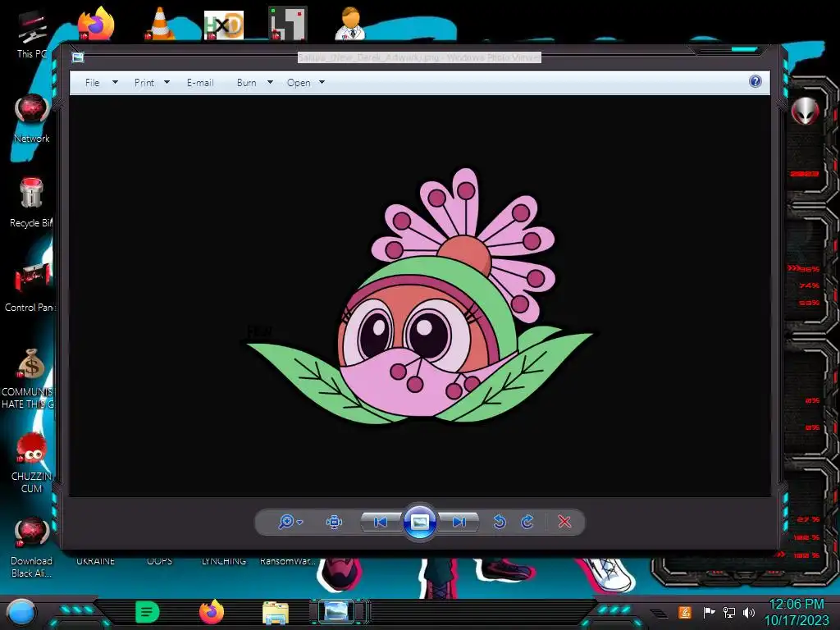The height and width of the screenshot is (630, 840).
Task: Click the Photo Viewer title bar window icon
Action: click(78, 57)
